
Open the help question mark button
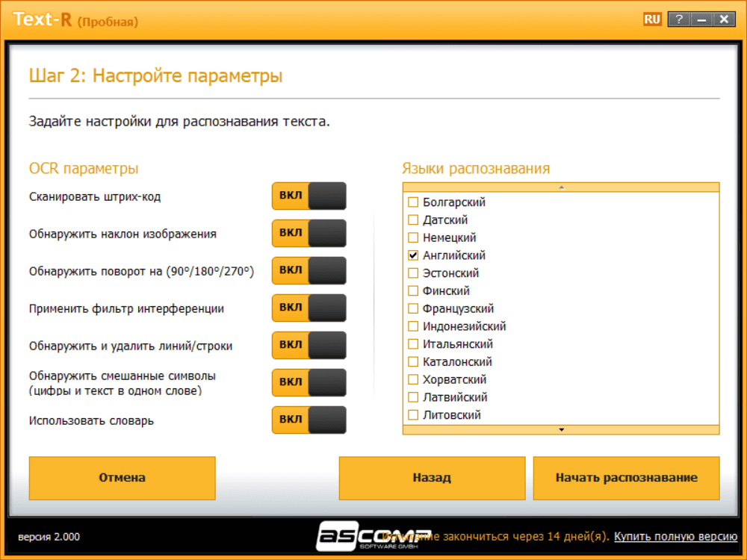[x=679, y=19]
